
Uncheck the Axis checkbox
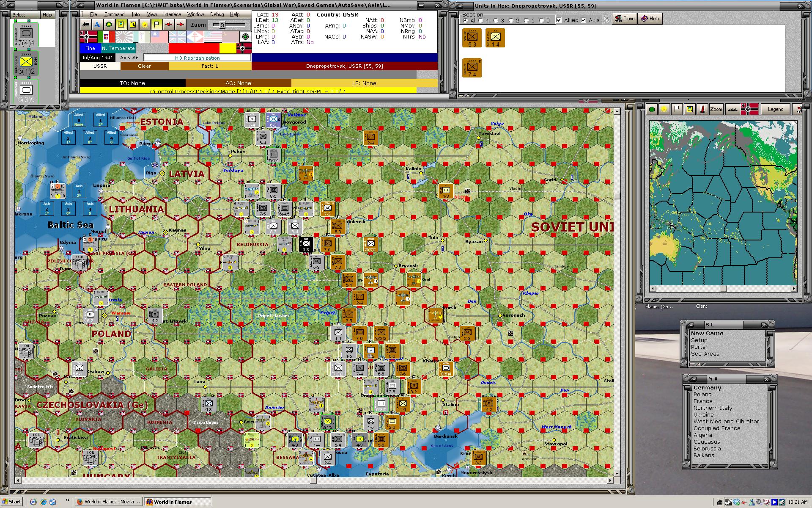coord(584,20)
